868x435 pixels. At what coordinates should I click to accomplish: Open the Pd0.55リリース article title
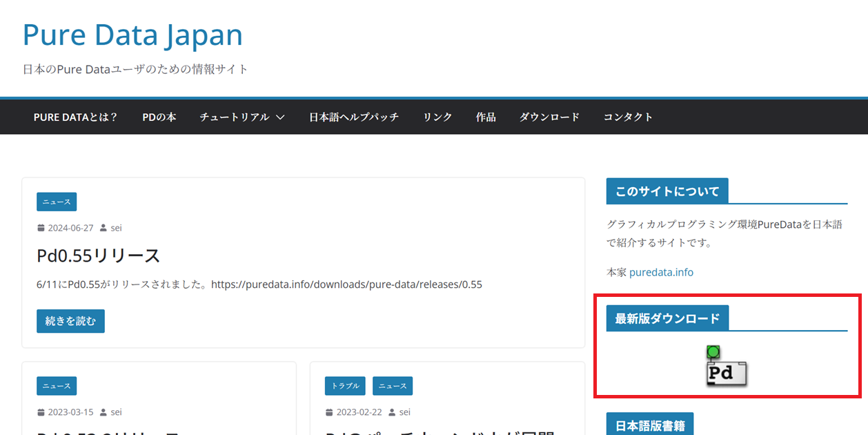pyautogui.click(x=98, y=255)
